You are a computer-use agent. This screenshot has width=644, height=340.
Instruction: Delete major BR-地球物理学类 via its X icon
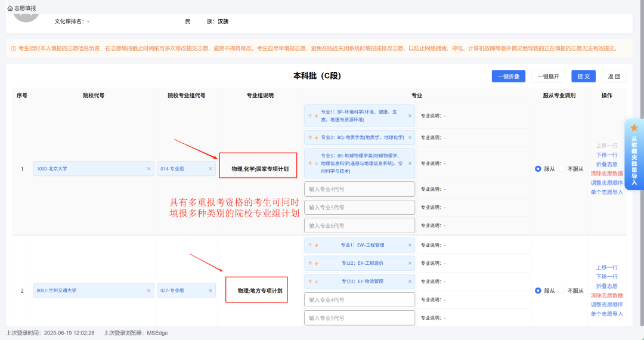(x=410, y=163)
